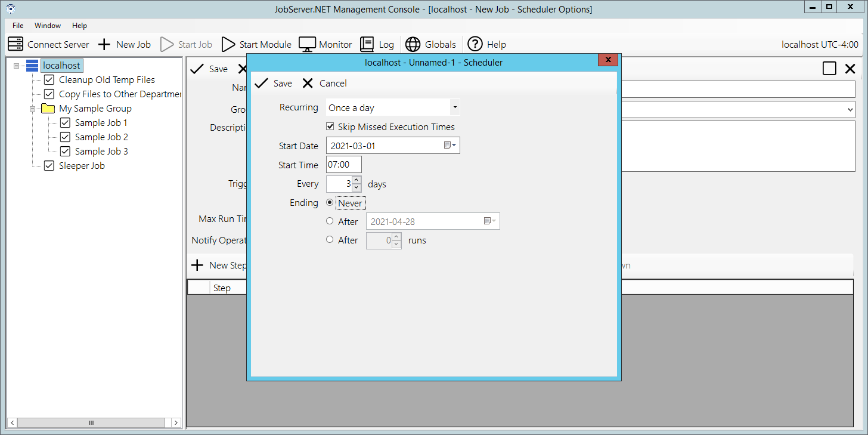Open the Log document icon
Screen dimensions: 868x435
[x=367, y=44]
